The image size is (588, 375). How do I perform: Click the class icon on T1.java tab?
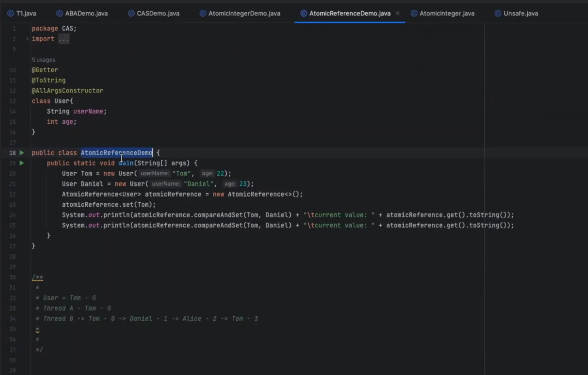click(x=11, y=14)
